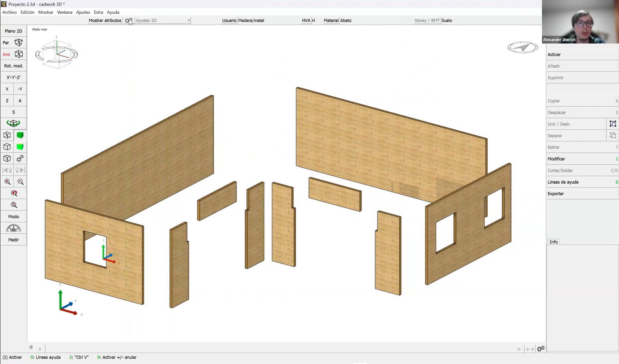This screenshot has width=619, height=364.
Task: Open the Edición menu
Action: pyautogui.click(x=28, y=12)
